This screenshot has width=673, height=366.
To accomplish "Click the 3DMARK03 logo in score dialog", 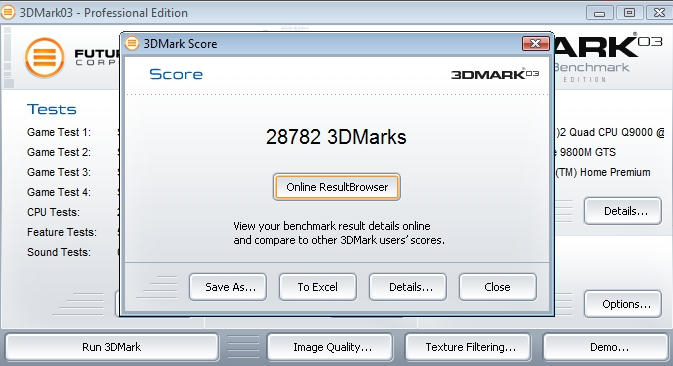I will point(494,74).
